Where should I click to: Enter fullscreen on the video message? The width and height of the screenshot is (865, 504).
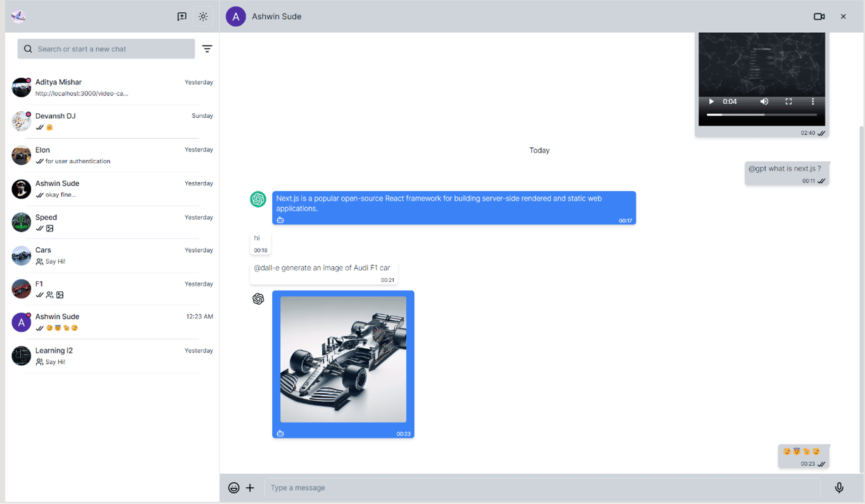click(789, 101)
